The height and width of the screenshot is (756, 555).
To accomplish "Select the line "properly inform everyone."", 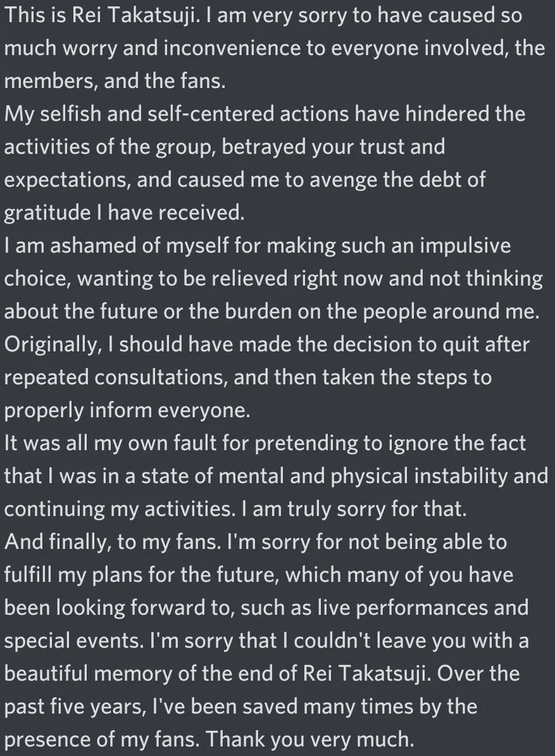I will click(x=128, y=410).
